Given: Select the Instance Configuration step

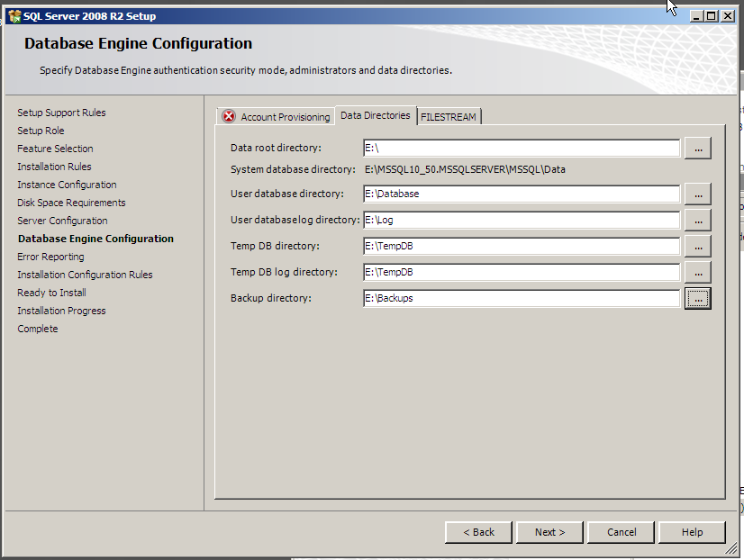Looking at the screenshot, I should [67, 185].
